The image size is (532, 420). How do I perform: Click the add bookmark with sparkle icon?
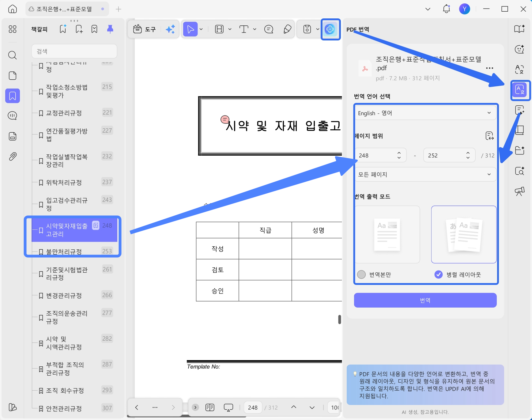pyautogui.click(x=63, y=29)
